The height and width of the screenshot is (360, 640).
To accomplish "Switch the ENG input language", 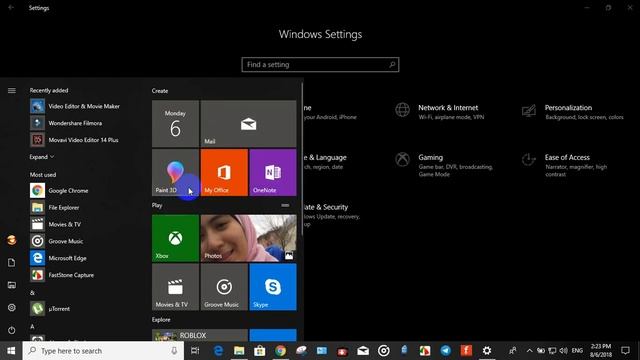I will pos(577,351).
